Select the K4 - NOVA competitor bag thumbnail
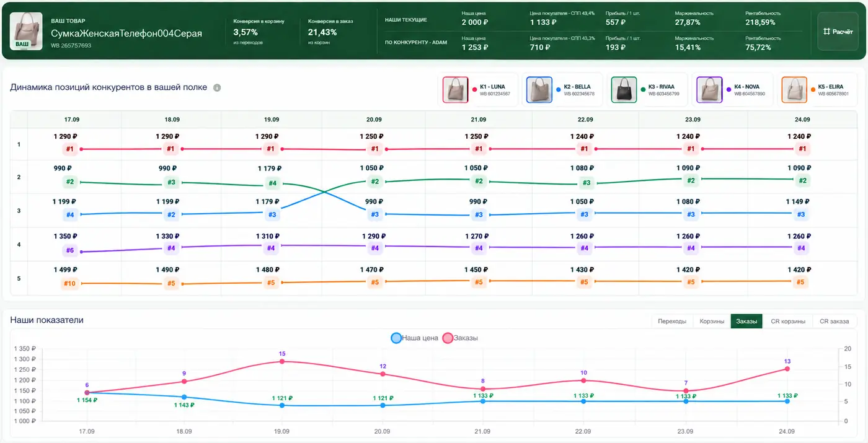Image resolution: width=868 pixels, height=443 pixels. click(x=709, y=90)
